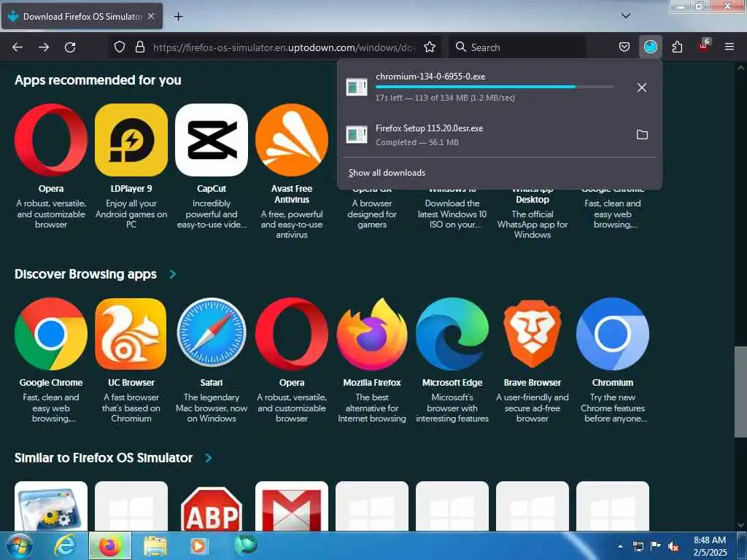Click the green bird app taskbar icon
747x560 pixels.
tap(245, 545)
